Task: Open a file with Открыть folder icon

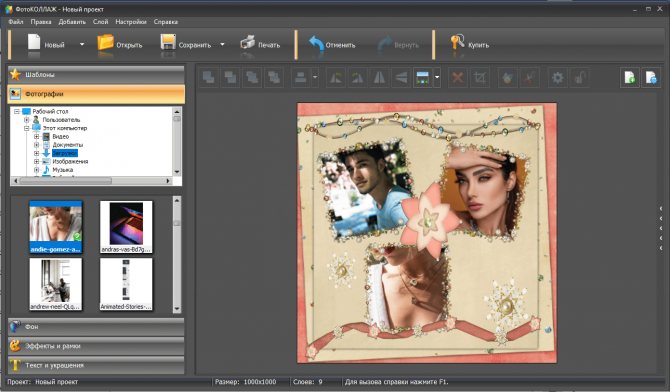Action: pyautogui.click(x=106, y=44)
